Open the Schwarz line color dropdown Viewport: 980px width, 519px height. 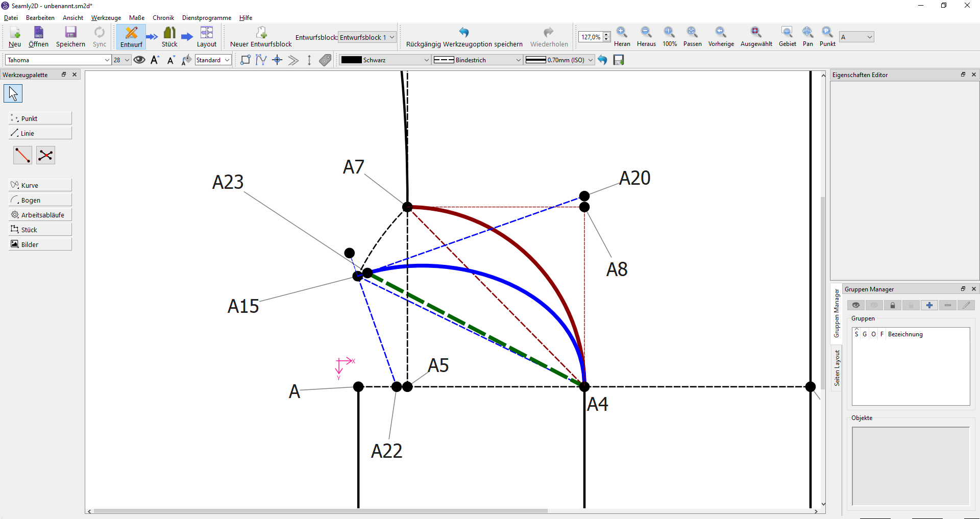click(x=385, y=60)
